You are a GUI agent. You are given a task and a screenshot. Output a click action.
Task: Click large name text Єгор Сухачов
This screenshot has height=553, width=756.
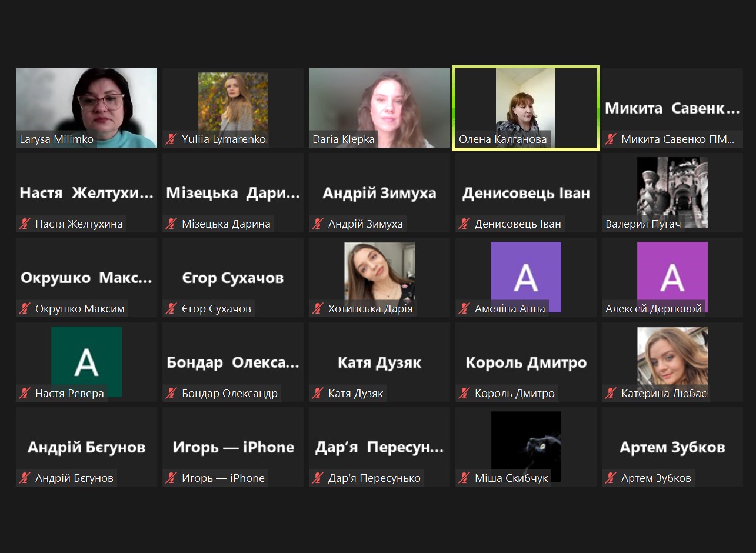233,278
